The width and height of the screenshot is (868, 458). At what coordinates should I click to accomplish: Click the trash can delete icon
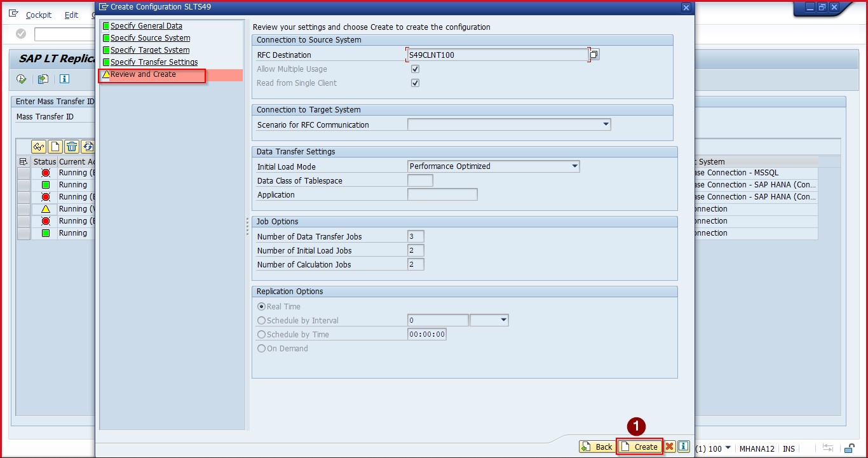click(72, 147)
